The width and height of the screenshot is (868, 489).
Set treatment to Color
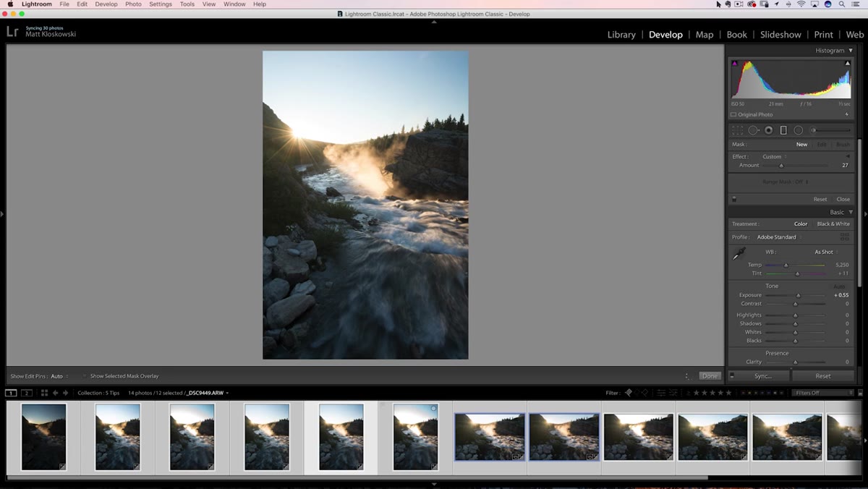point(801,224)
